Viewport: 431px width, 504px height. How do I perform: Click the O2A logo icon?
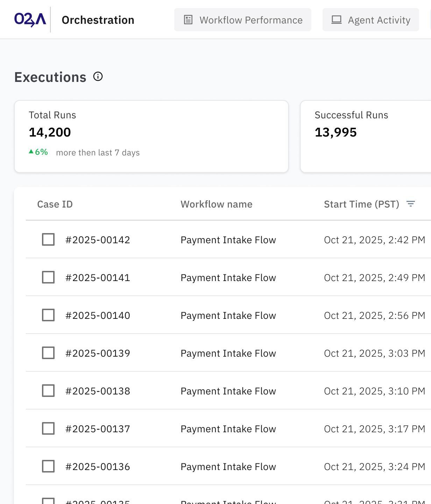(30, 20)
